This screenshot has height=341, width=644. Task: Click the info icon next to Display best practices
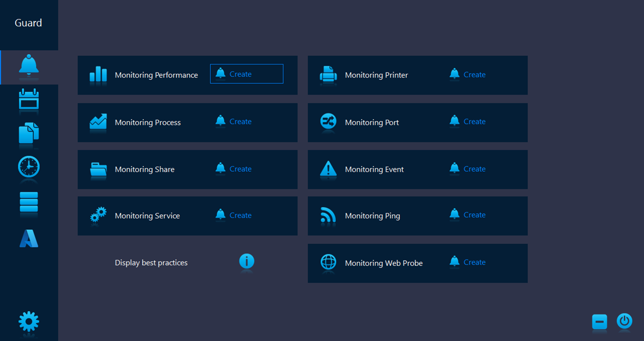pyautogui.click(x=246, y=262)
